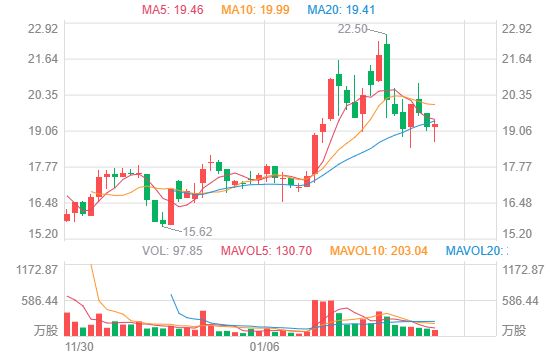Click the left axis 16.48 price label
The height and width of the screenshot is (360, 560).
(43, 203)
